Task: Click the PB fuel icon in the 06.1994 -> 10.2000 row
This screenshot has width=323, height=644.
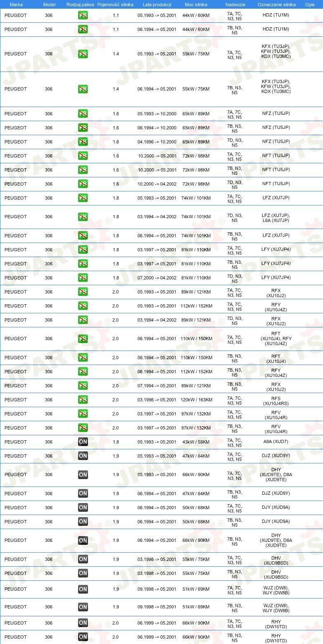Action: tap(83, 128)
